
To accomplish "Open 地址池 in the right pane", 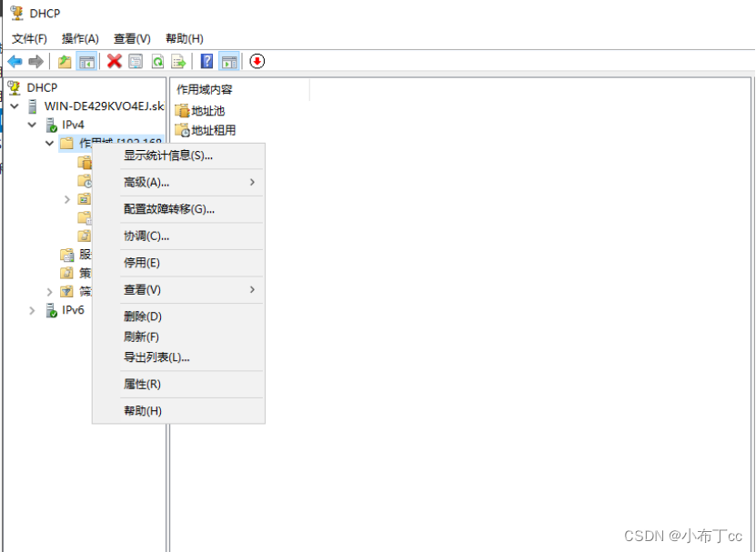I will tap(205, 110).
